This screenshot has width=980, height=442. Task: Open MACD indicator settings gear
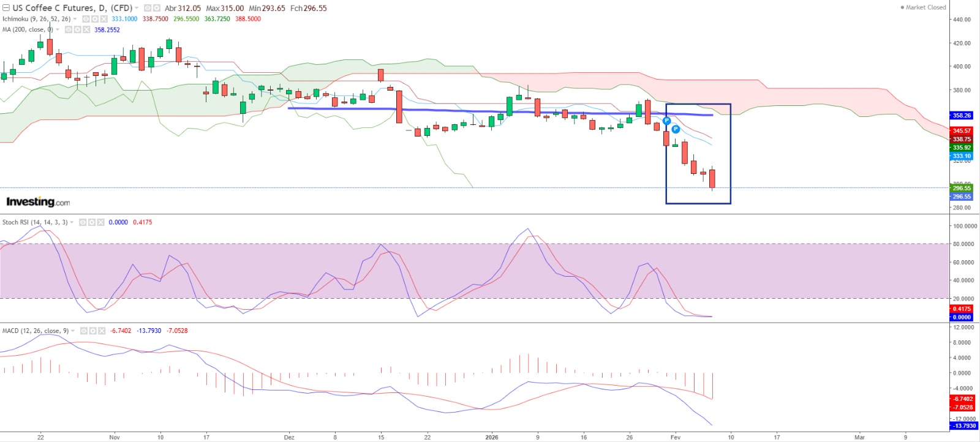[x=93, y=331]
